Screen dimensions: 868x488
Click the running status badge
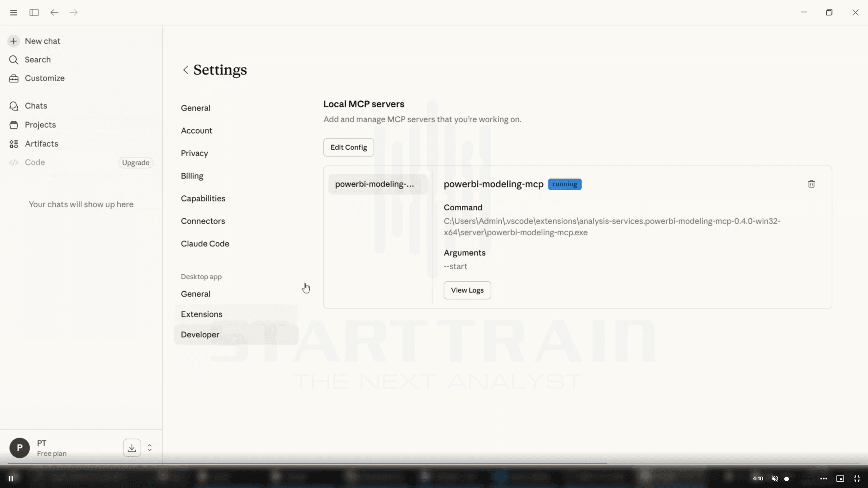564,184
